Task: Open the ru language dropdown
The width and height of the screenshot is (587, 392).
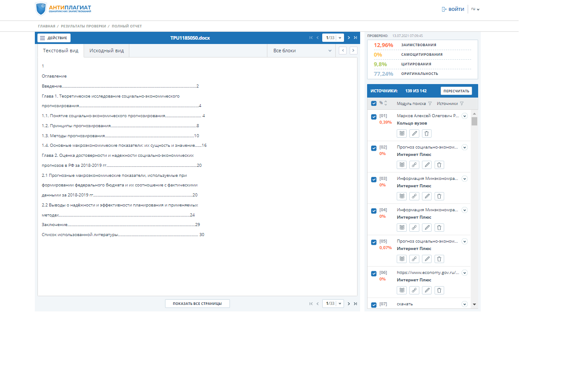Action: point(475,9)
